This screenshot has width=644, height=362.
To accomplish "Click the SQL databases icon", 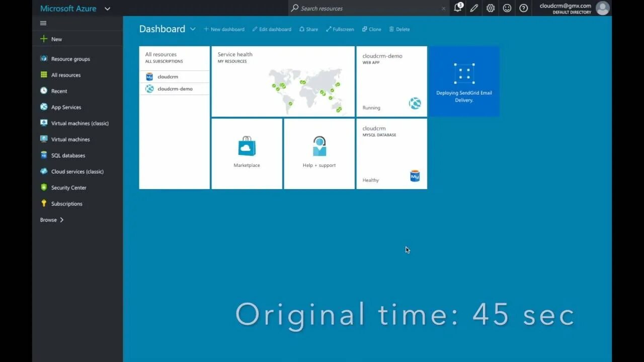I will [x=44, y=155].
